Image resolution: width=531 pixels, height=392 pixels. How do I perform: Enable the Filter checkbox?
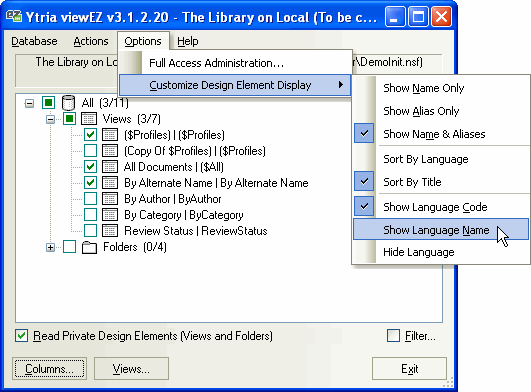[x=393, y=336]
